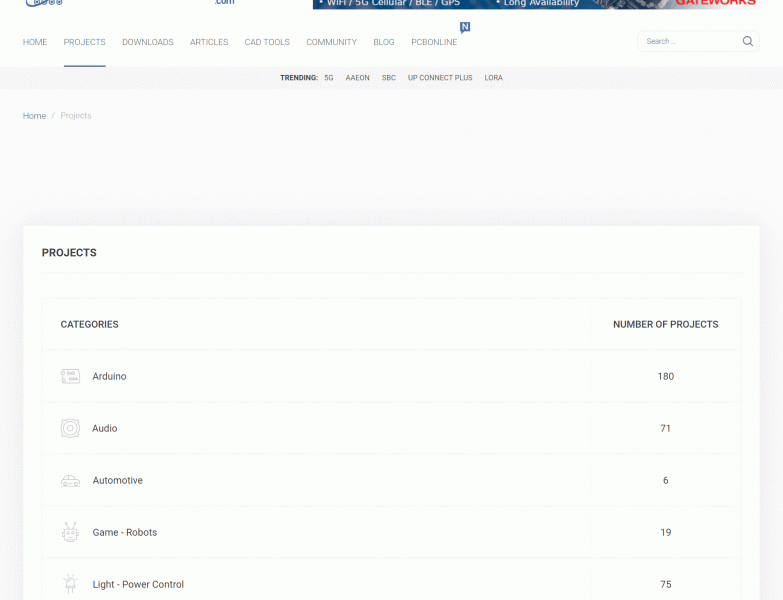
Task: Open CAD Tools from navigation
Action: (x=267, y=42)
